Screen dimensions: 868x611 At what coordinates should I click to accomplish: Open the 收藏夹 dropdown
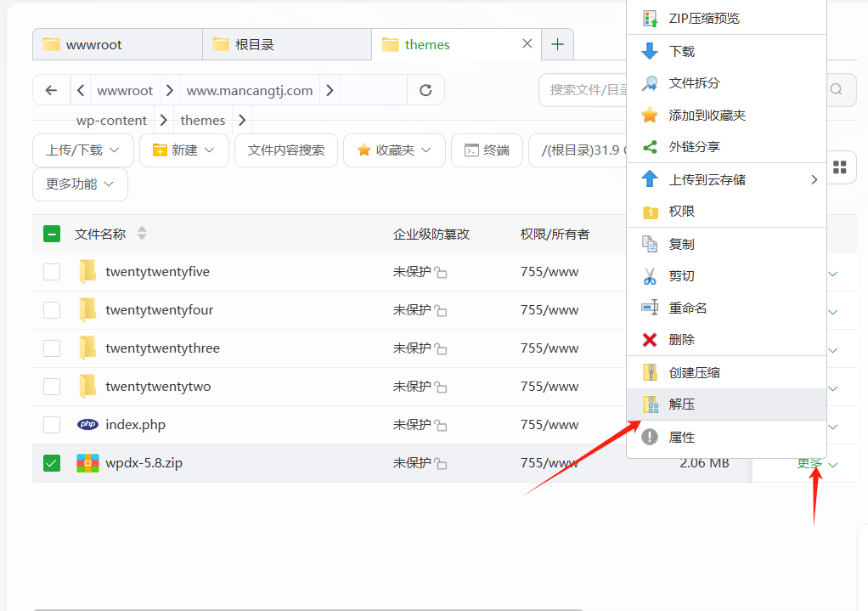394,150
